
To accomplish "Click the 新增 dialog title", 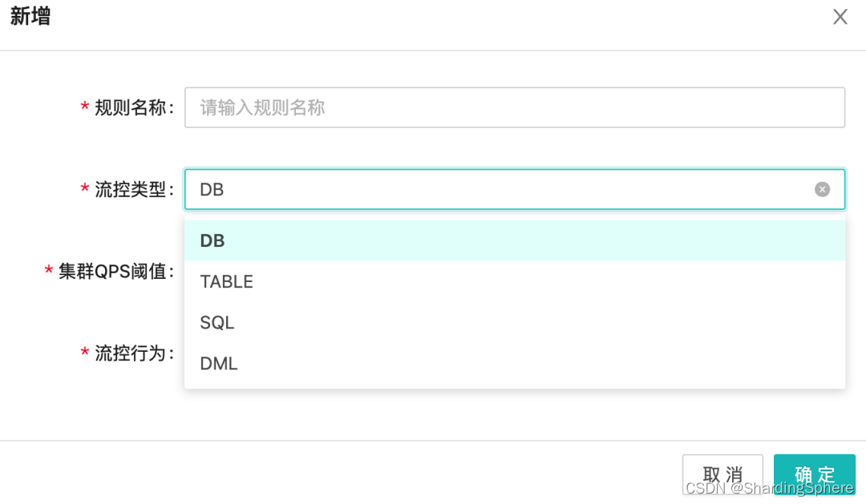I will point(31,16).
